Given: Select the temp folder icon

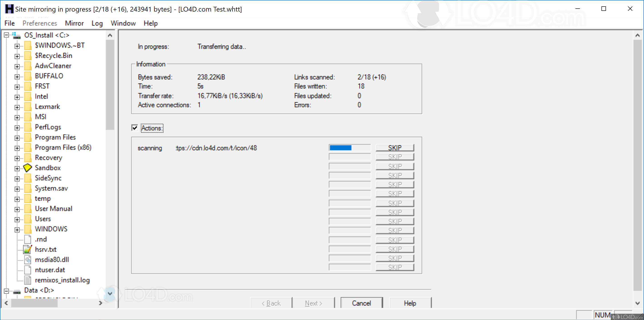Looking at the screenshot, I should coord(27,198).
